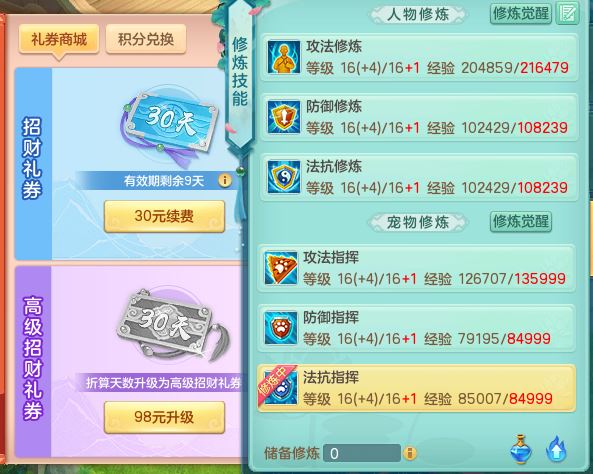This screenshot has height=474, width=593.
Task: Show info next to 储备修炼 value
Action: (410, 453)
